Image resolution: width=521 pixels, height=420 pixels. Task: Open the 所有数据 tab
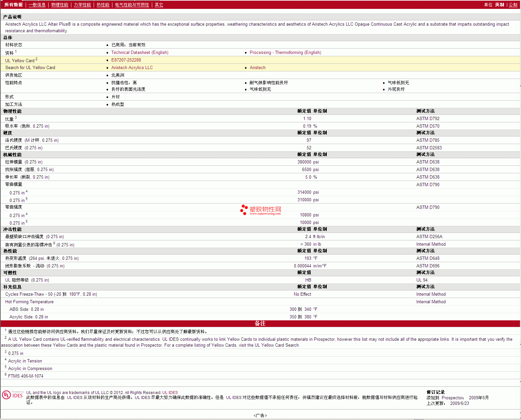(x=13, y=5)
